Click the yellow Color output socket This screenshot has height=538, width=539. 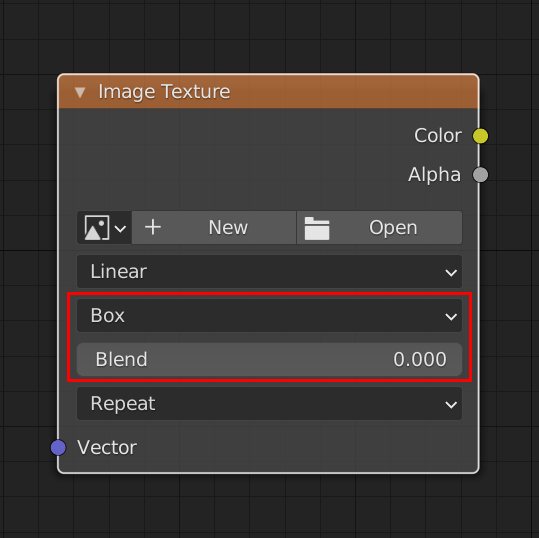pyautogui.click(x=480, y=136)
